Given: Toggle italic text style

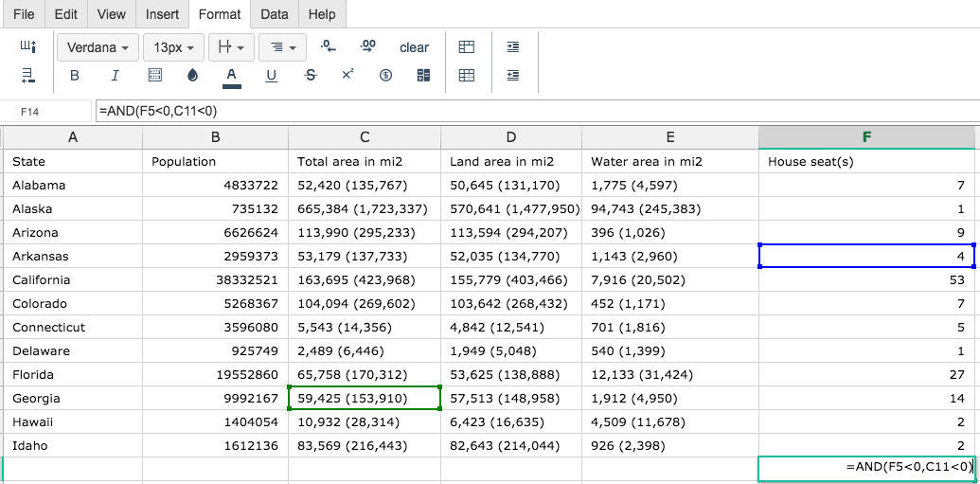Looking at the screenshot, I should click(x=116, y=76).
